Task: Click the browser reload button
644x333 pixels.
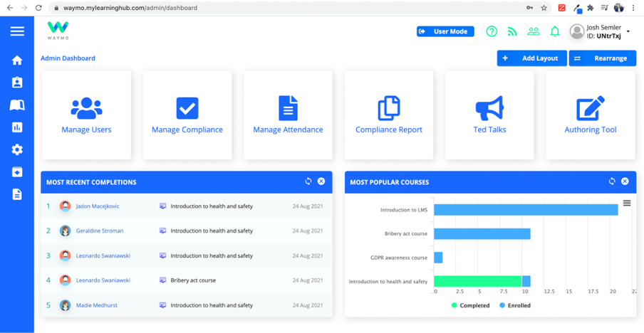Action: click(38, 8)
